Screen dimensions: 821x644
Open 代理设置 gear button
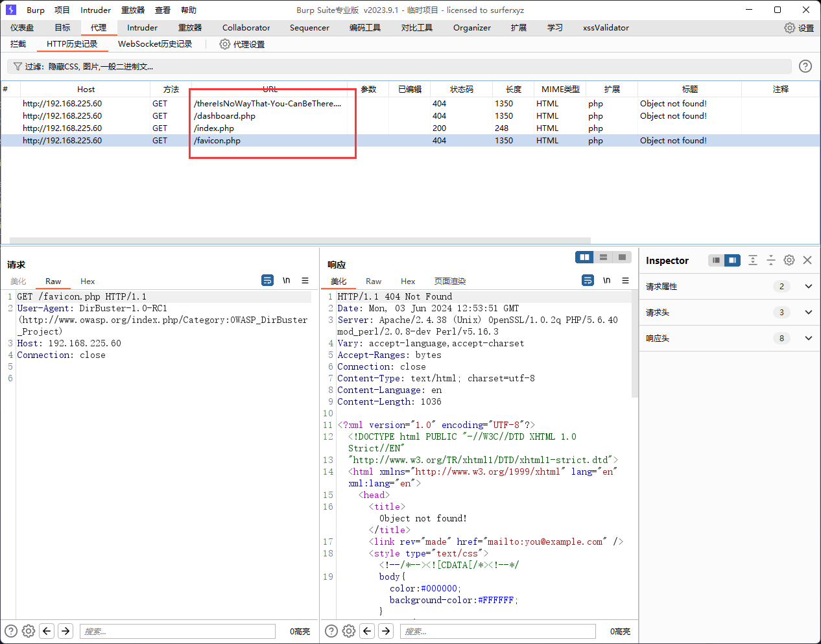click(x=242, y=44)
